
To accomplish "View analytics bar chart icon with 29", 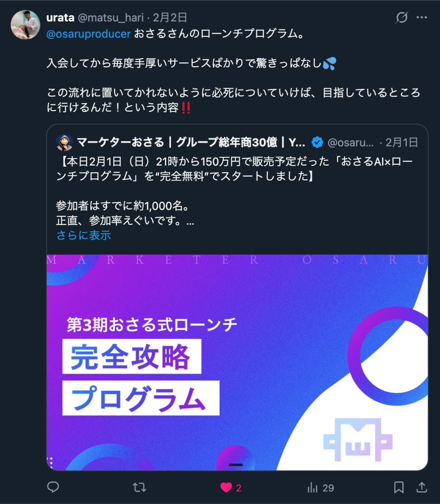I will (320, 487).
